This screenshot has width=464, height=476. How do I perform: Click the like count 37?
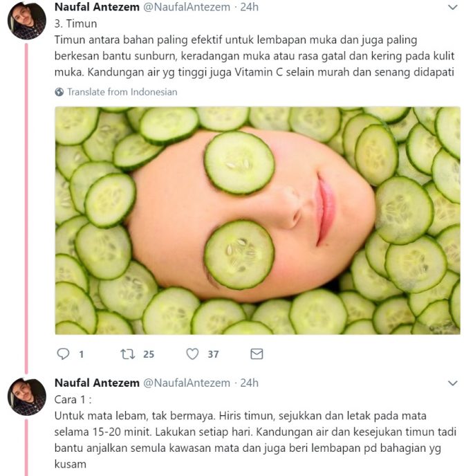click(214, 354)
